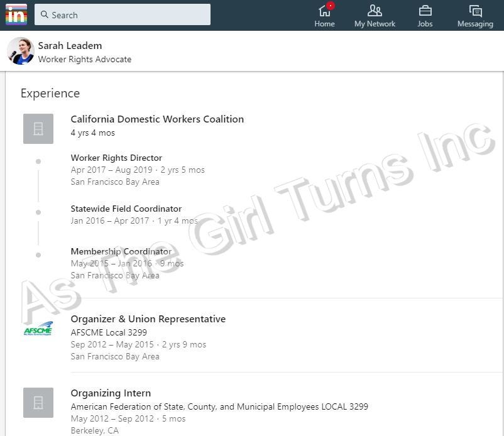Click the Berkeley, CA location text
Screen dimensions: 504x436
tap(94, 430)
